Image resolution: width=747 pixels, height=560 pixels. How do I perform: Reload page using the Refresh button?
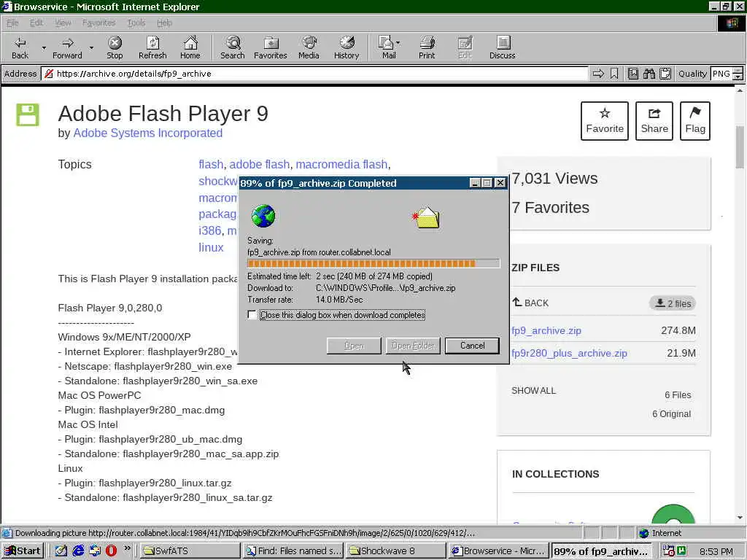(152, 47)
